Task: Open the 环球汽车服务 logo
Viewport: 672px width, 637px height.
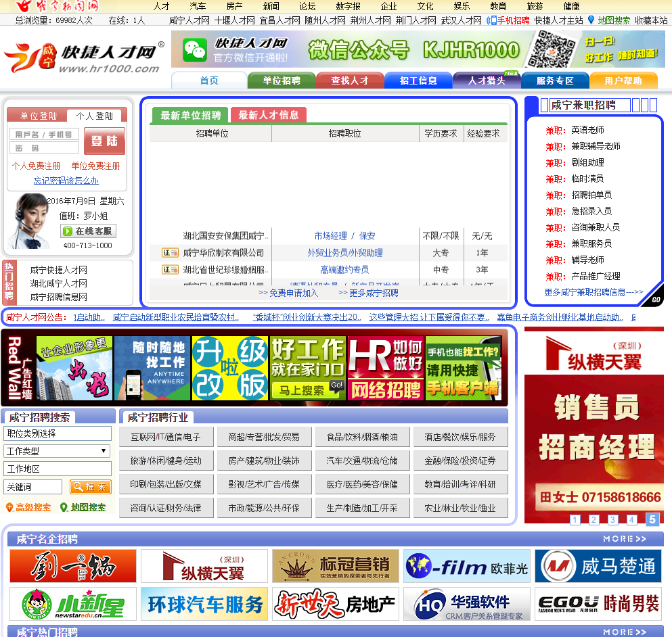Action: [x=204, y=604]
